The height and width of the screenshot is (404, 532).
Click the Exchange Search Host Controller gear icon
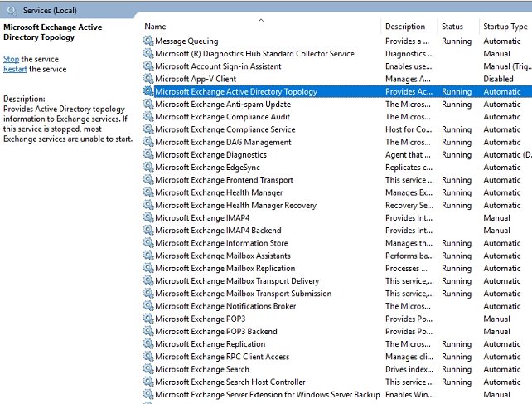148,382
